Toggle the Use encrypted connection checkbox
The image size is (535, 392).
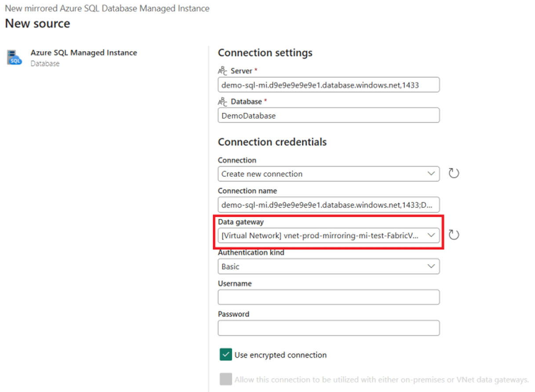(x=226, y=355)
